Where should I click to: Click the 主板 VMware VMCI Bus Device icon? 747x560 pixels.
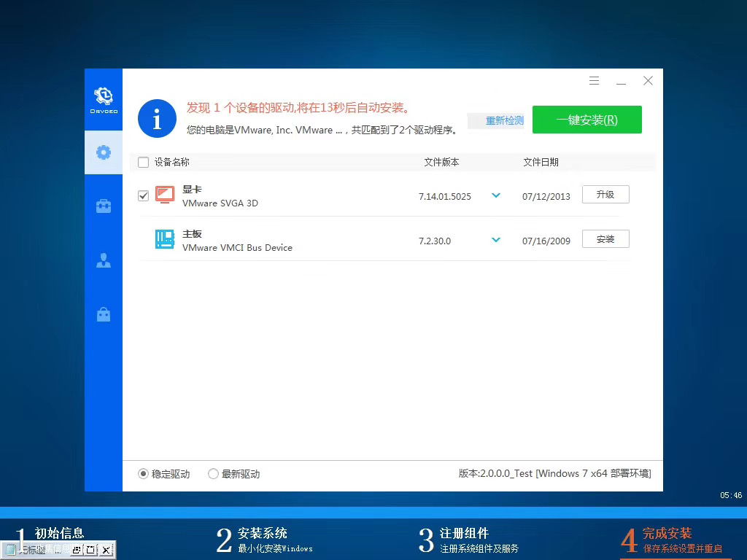pyautogui.click(x=166, y=239)
